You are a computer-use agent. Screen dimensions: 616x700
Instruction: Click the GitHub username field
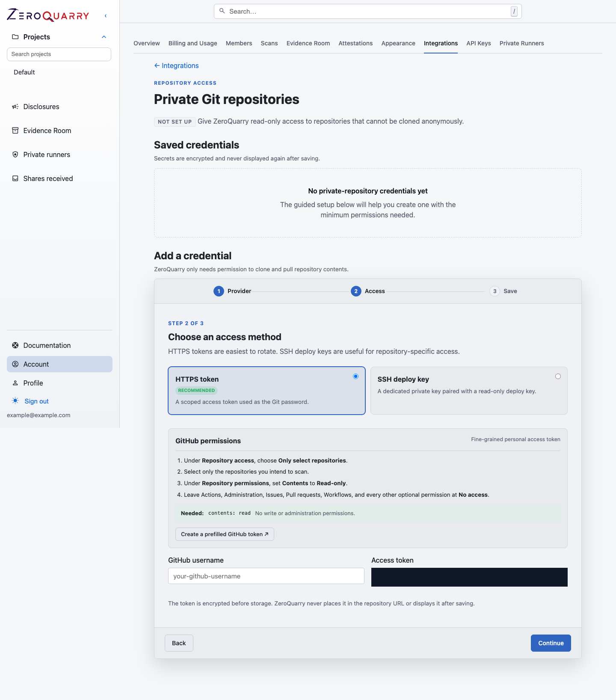tap(266, 576)
